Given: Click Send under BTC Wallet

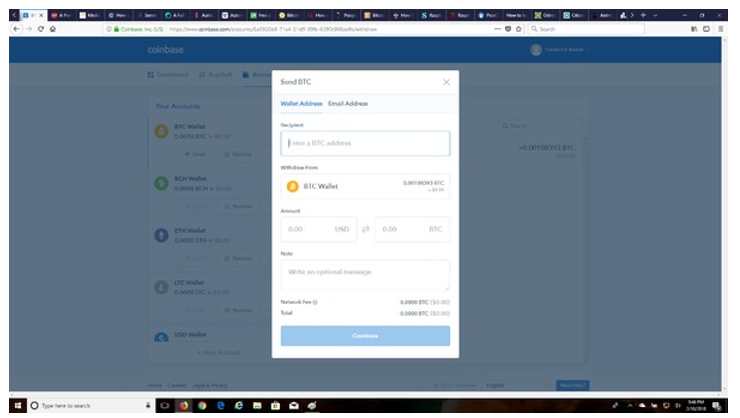Looking at the screenshot, I should coord(195,154).
